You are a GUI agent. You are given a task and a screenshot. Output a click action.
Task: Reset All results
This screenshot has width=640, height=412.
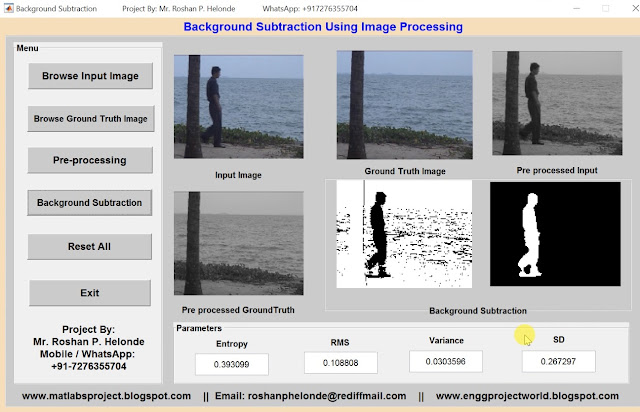[x=89, y=247]
